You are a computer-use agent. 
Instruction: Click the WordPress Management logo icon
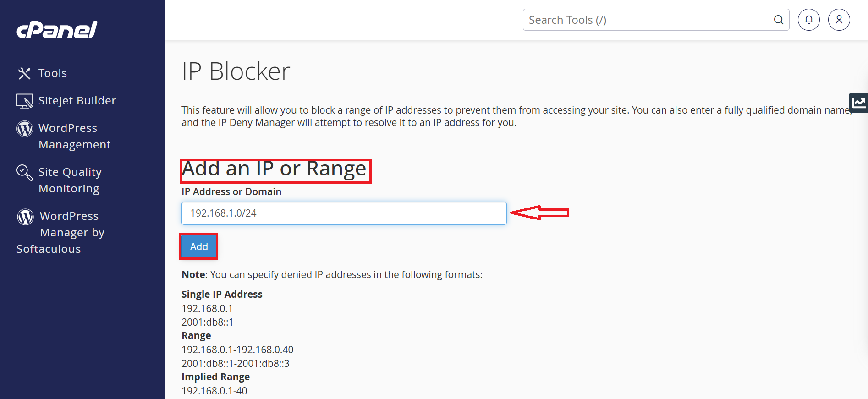point(25,129)
